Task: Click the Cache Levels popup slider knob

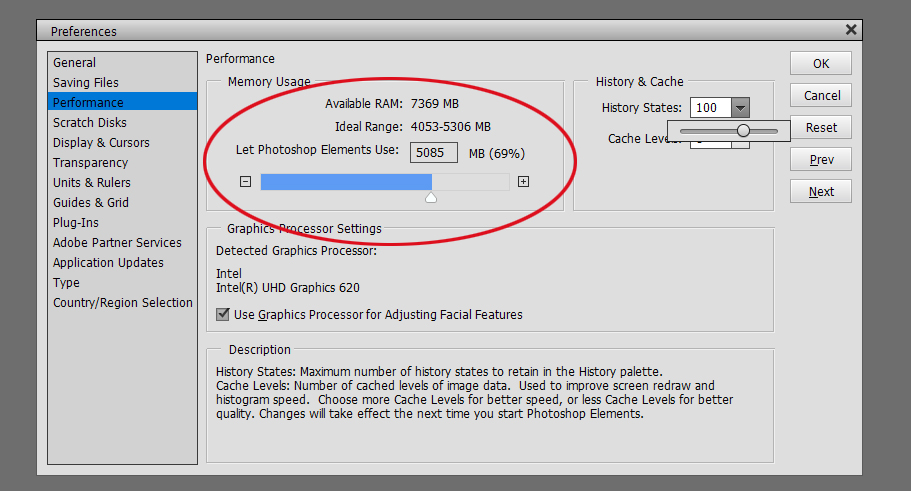Action: coord(743,131)
